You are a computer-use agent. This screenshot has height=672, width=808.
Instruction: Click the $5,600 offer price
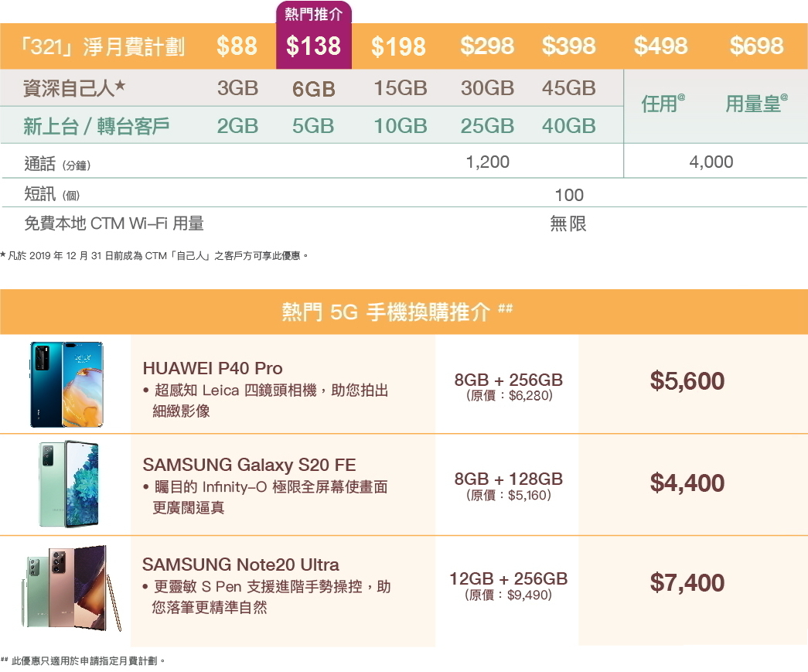tap(687, 380)
